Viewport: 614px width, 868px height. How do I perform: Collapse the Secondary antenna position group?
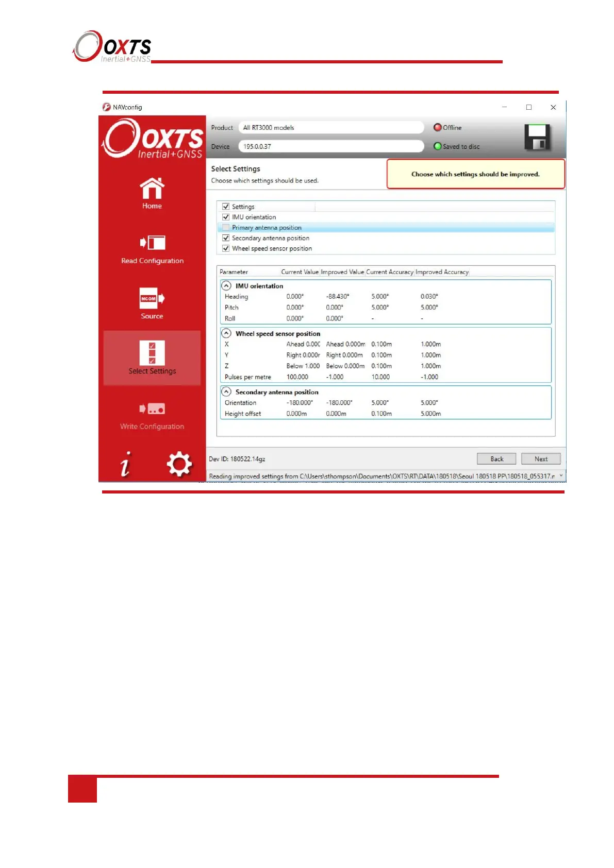tap(226, 392)
